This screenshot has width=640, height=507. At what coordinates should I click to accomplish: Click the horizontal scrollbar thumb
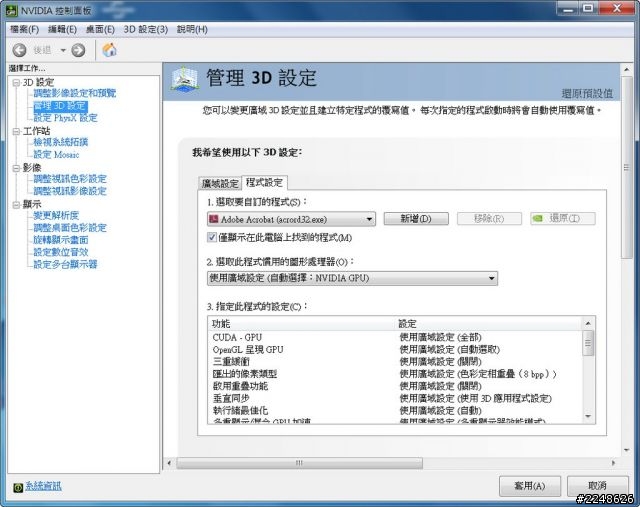point(300,463)
